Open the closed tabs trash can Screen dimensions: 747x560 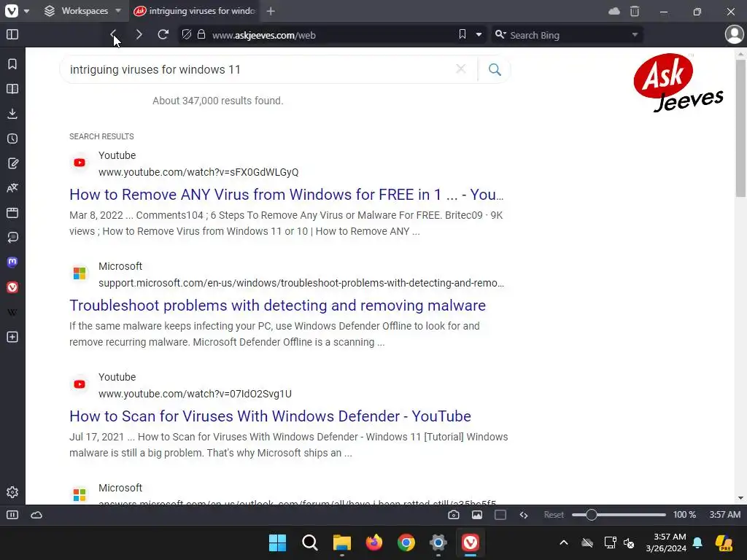coord(635,11)
